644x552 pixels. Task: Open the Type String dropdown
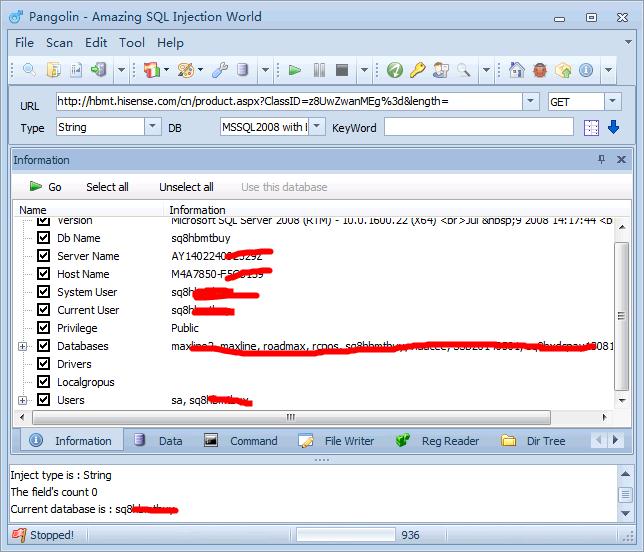(x=152, y=126)
